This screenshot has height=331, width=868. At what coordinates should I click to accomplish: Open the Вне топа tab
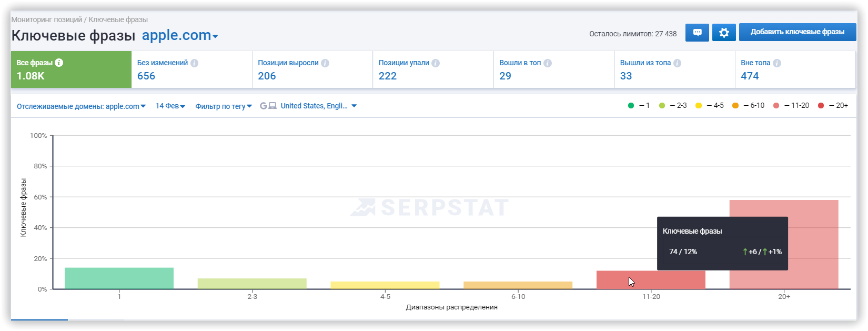tap(795, 69)
